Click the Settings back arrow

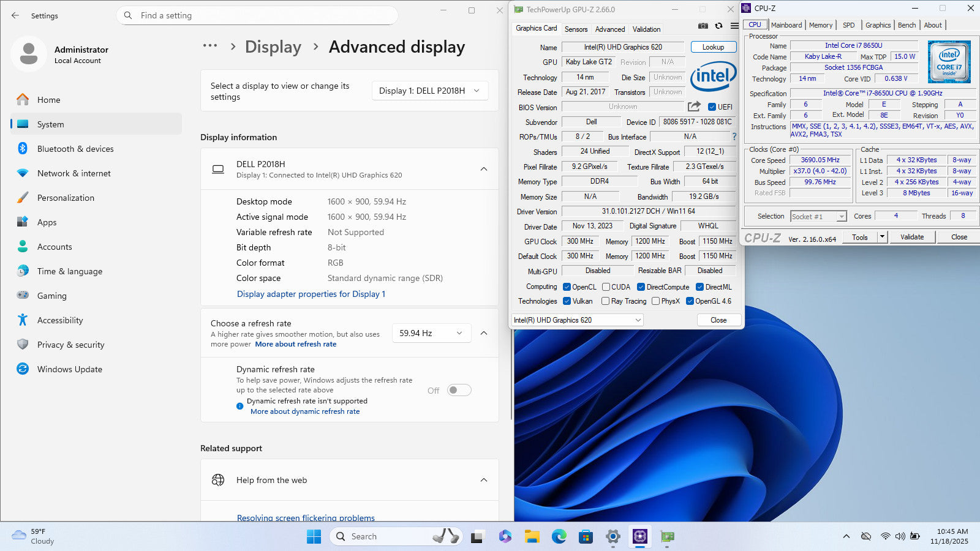tap(15, 15)
